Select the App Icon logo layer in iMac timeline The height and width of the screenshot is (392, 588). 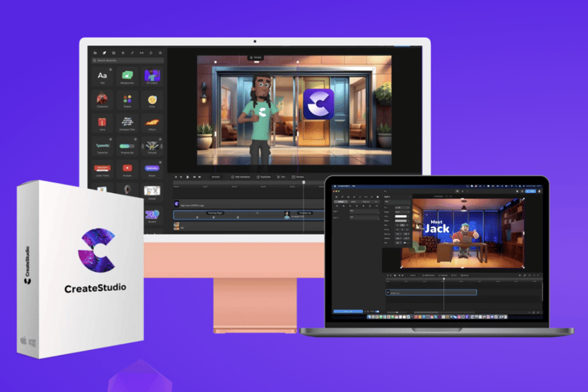click(x=248, y=204)
